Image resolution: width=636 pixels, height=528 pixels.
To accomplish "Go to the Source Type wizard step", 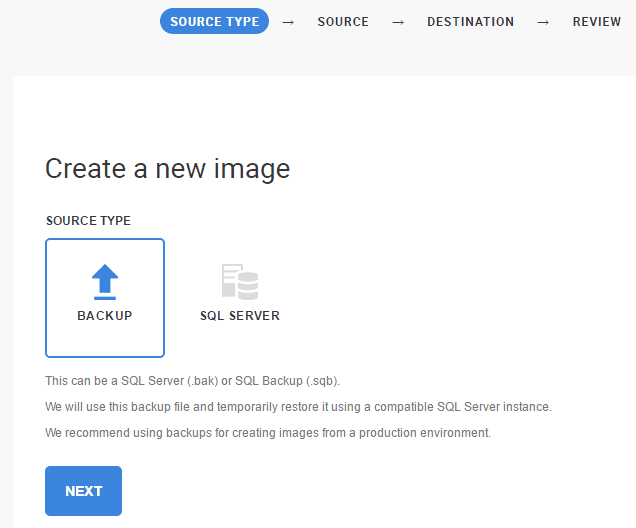I will click(x=214, y=22).
